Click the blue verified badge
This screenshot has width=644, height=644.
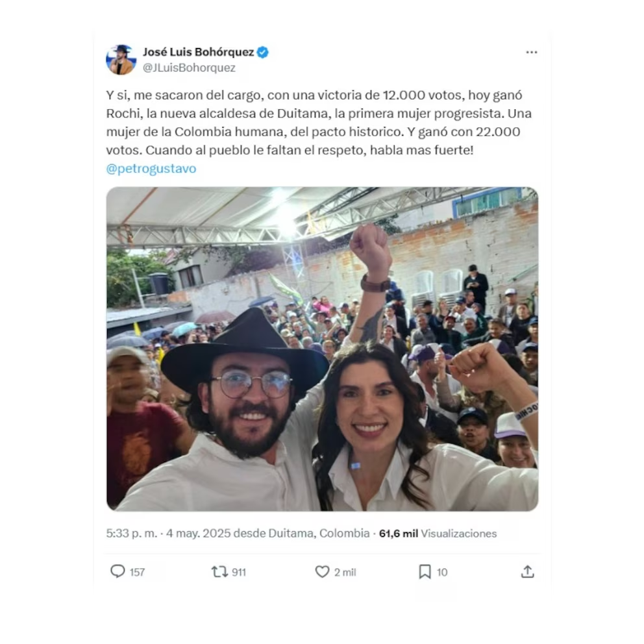[263, 52]
